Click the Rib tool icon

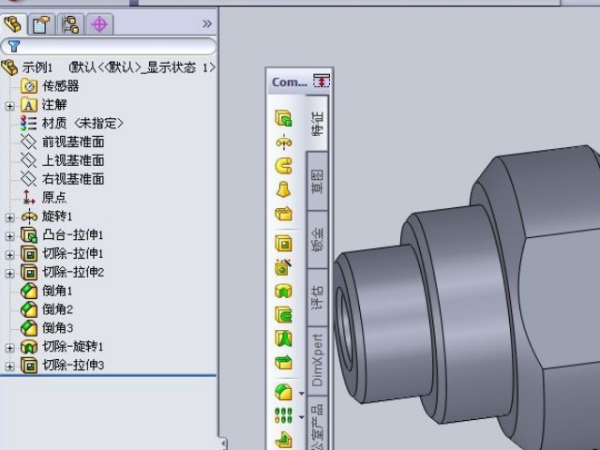click(284, 440)
